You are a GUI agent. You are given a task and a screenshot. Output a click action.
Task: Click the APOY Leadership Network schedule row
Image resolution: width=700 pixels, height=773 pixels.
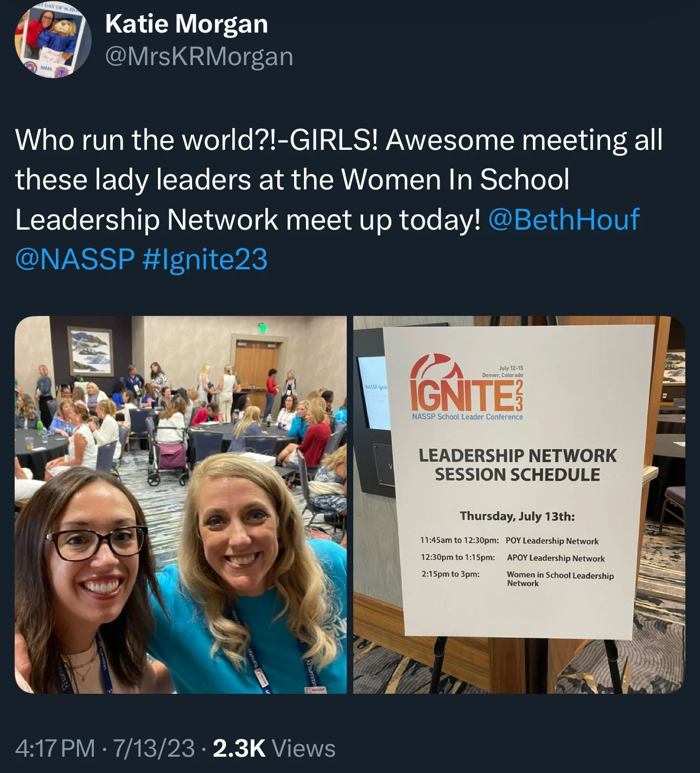pyautogui.click(x=513, y=557)
